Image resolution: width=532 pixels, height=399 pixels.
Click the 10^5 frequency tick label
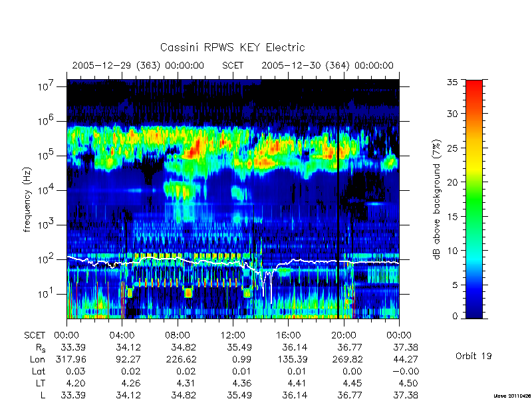coord(47,156)
